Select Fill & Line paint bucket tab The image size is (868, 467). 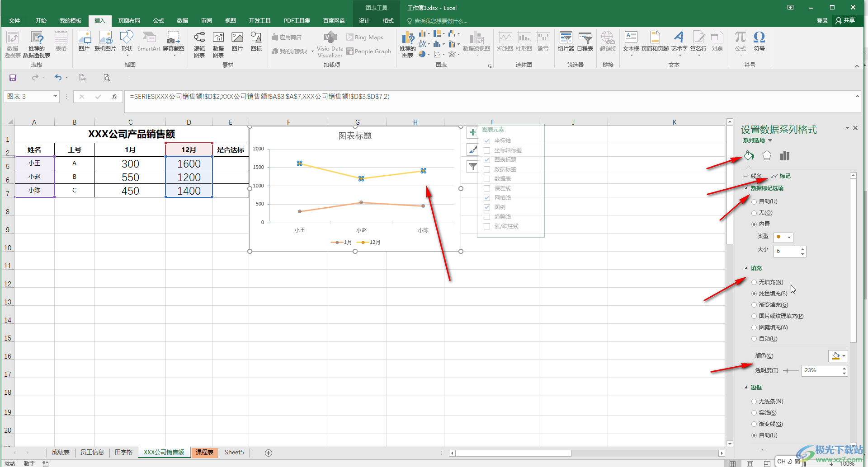pos(749,156)
